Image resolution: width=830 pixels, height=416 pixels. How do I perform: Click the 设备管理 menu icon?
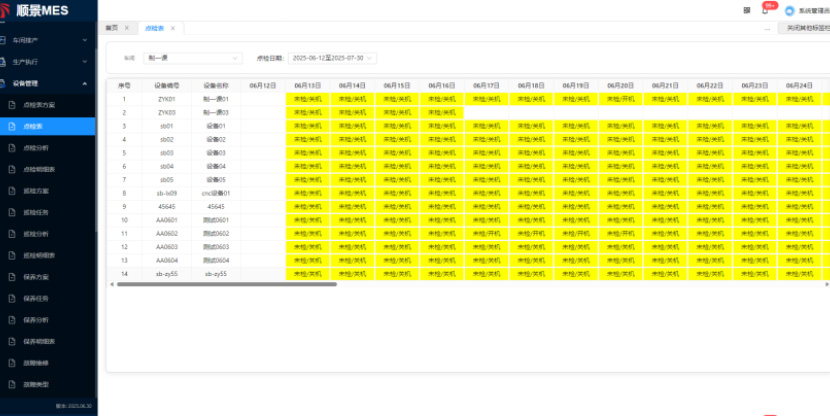(x=6, y=84)
